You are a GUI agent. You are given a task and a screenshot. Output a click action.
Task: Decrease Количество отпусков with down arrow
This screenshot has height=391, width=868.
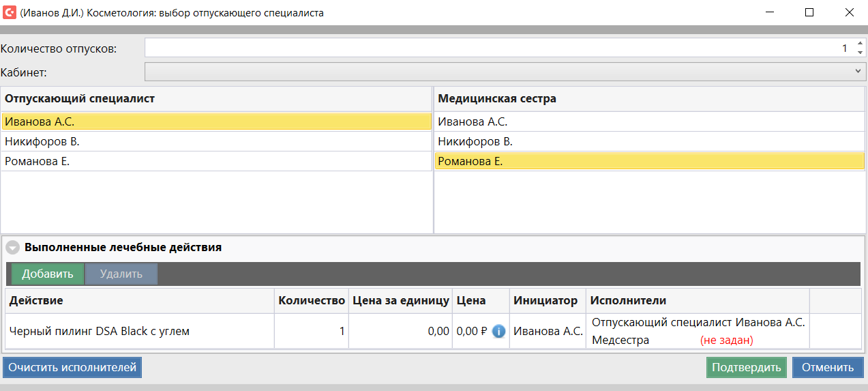[860, 53]
